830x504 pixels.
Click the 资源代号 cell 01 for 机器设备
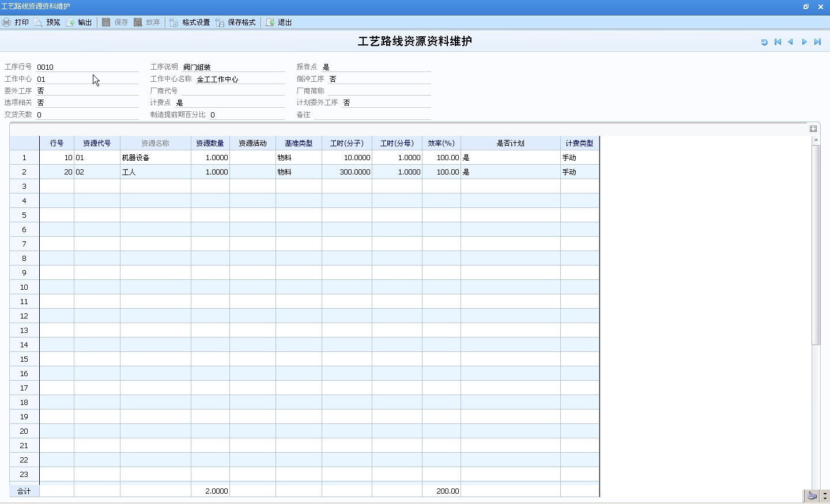click(97, 158)
